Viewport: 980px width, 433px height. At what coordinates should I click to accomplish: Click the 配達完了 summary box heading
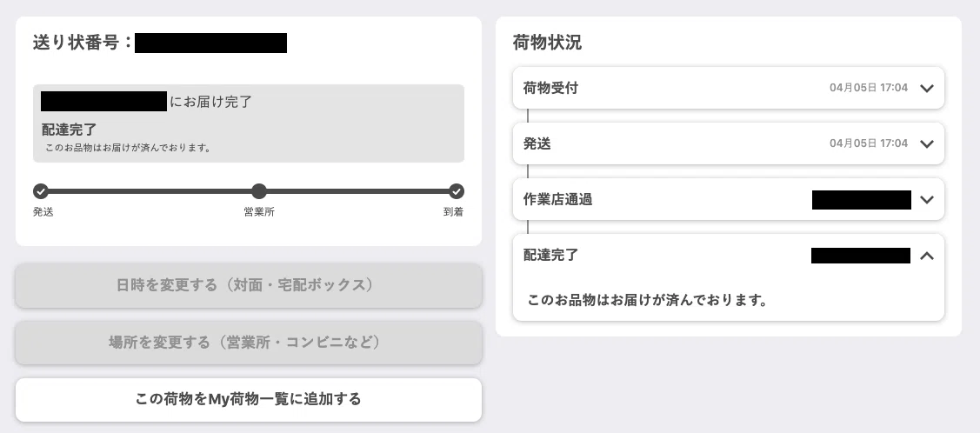pos(70,130)
